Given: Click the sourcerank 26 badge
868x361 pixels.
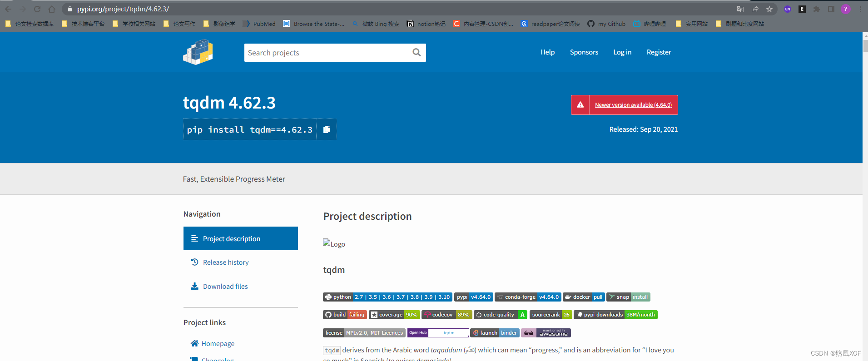Looking at the screenshot, I should click(551, 315).
